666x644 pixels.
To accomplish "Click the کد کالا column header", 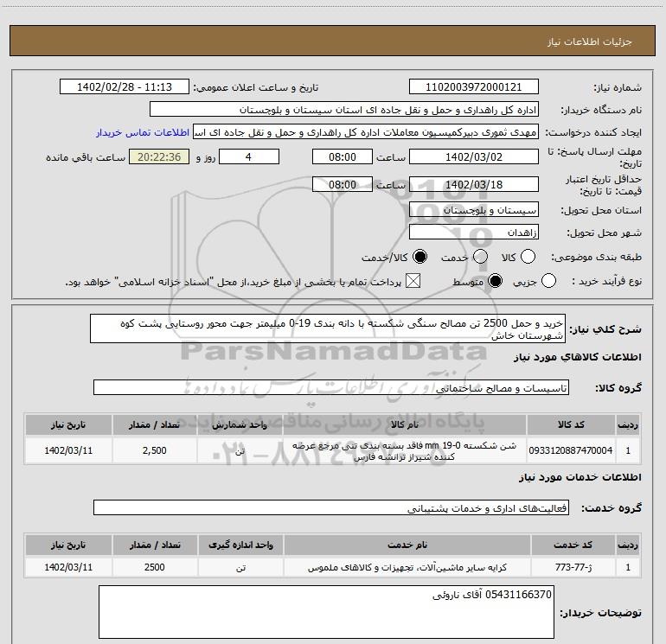I will [571, 424].
